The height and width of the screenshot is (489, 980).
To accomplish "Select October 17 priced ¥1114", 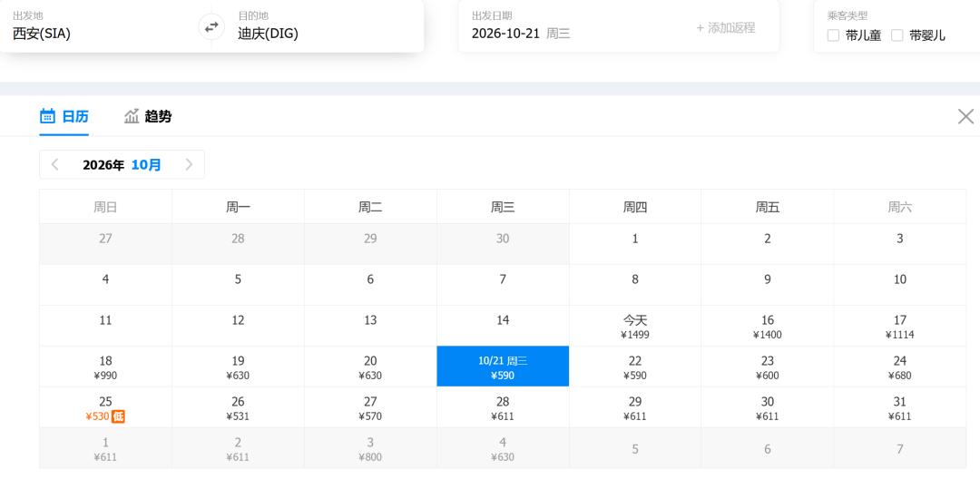I will [x=900, y=326].
